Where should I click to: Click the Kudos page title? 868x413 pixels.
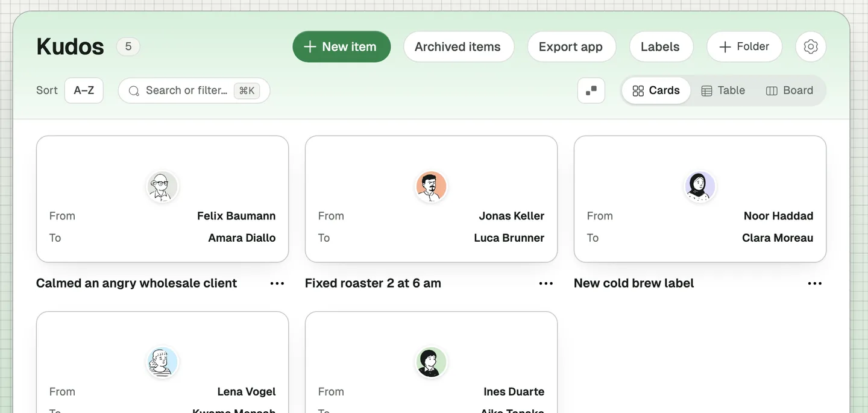point(70,46)
